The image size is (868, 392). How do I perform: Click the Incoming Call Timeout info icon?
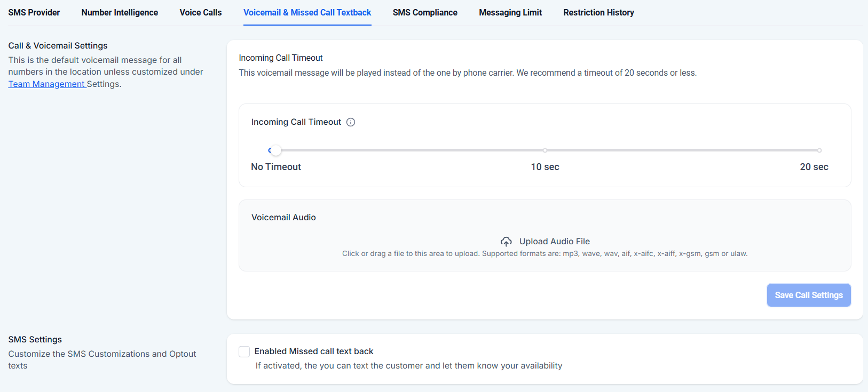tap(351, 122)
